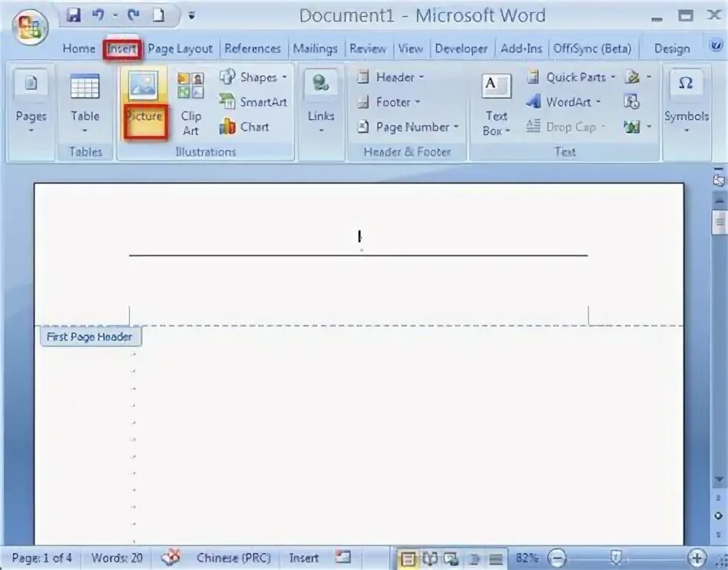
Task: Open word count via Words: 20
Action: [x=117, y=558]
